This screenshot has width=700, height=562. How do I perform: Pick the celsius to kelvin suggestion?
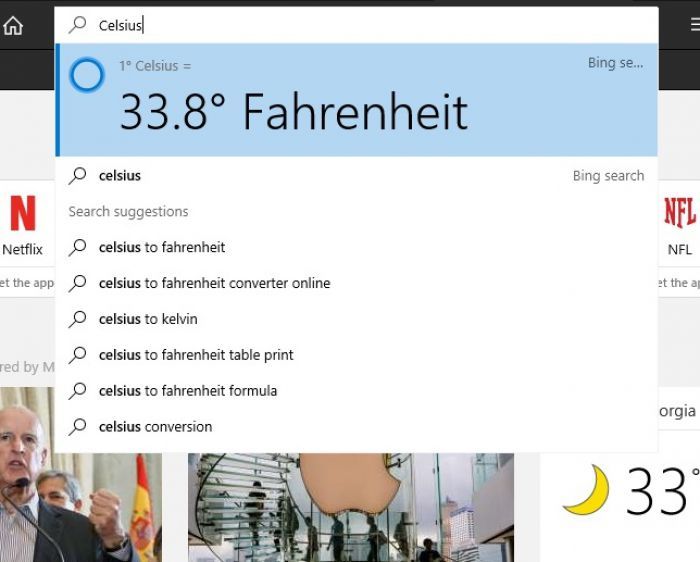356,319
